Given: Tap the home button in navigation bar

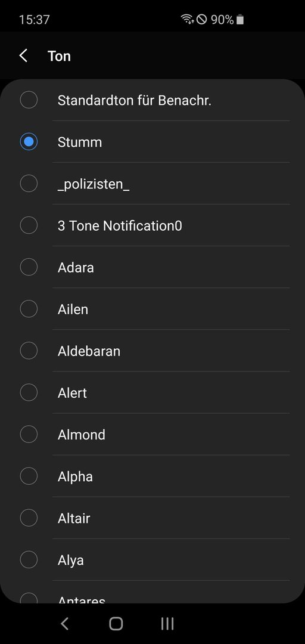Looking at the screenshot, I should coord(116,624).
